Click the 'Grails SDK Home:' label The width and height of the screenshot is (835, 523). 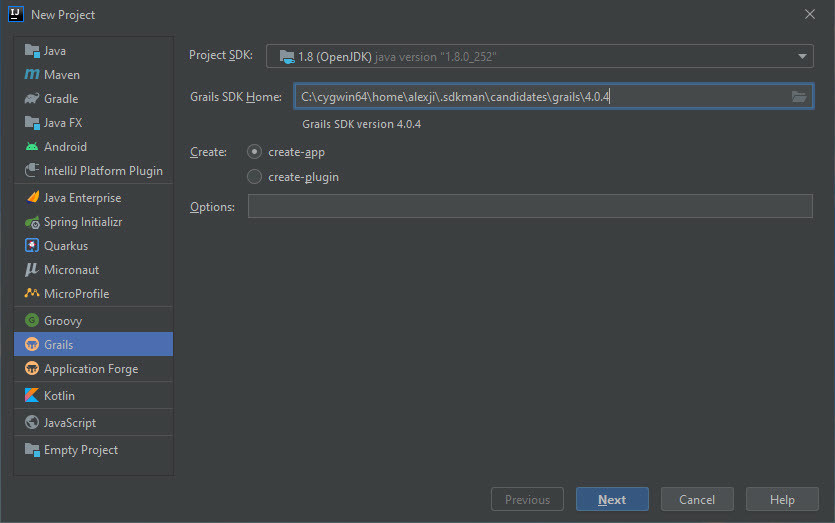coord(236,97)
